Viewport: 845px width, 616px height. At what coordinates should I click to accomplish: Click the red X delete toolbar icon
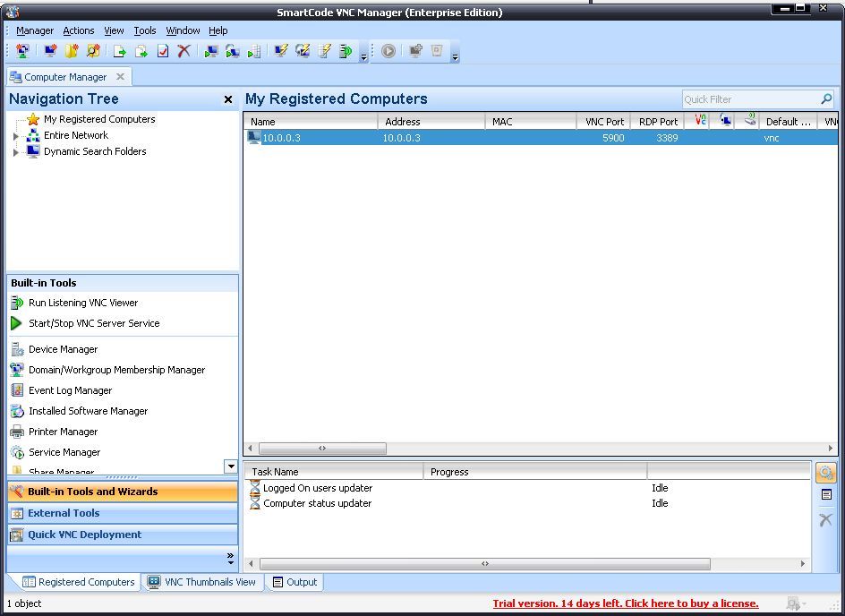click(184, 51)
